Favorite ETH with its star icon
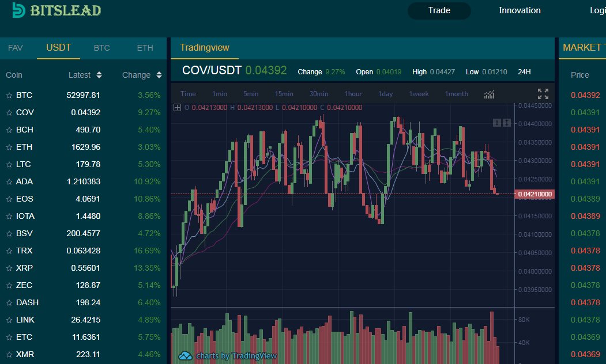 pyautogui.click(x=9, y=147)
